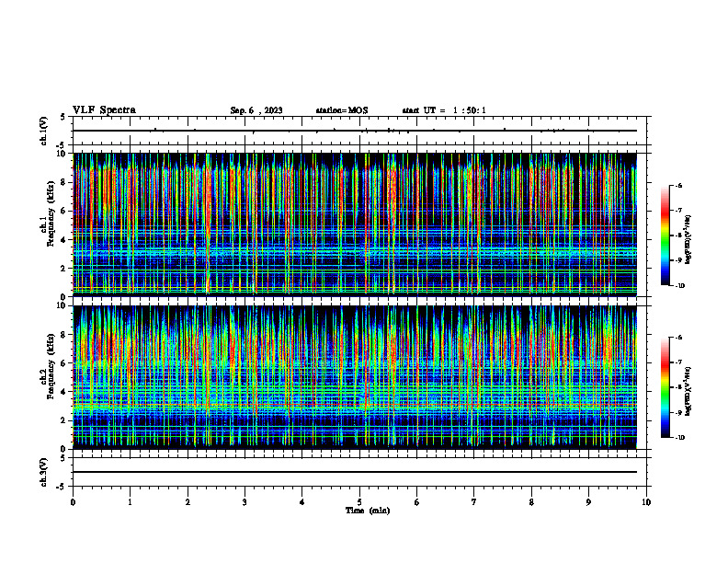The height and width of the screenshot is (563, 728).
Task: Click the "1" tick on the time axis
Action: pos(130,502)
